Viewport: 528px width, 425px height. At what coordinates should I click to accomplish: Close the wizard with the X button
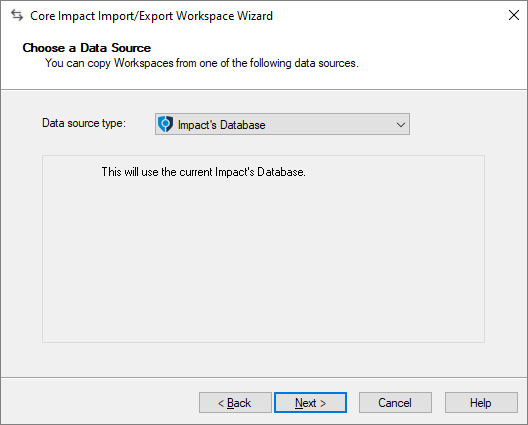click(x=514, y=15)
